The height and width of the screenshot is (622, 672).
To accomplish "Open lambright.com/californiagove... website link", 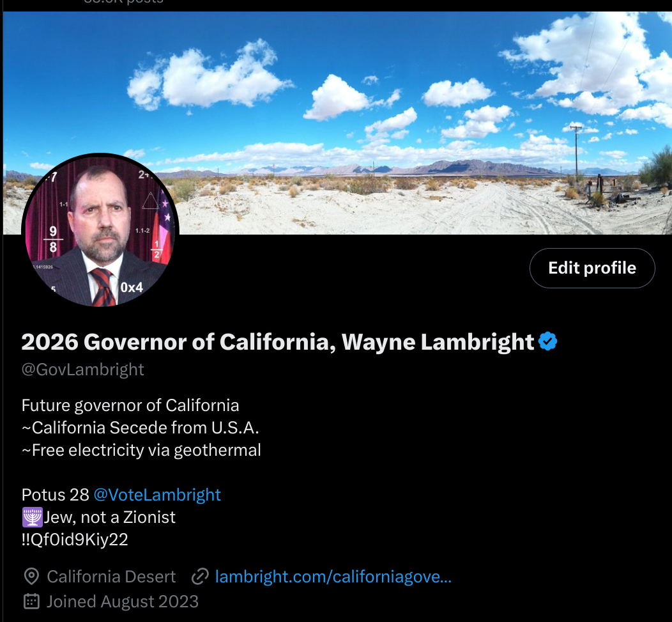I will 333,577.
